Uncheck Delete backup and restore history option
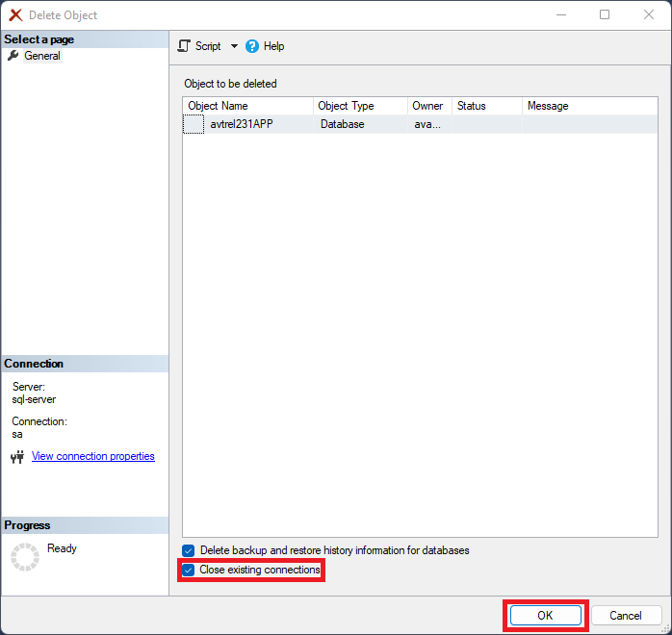This screenshot has height=635, width=672. tap(189, 550)
